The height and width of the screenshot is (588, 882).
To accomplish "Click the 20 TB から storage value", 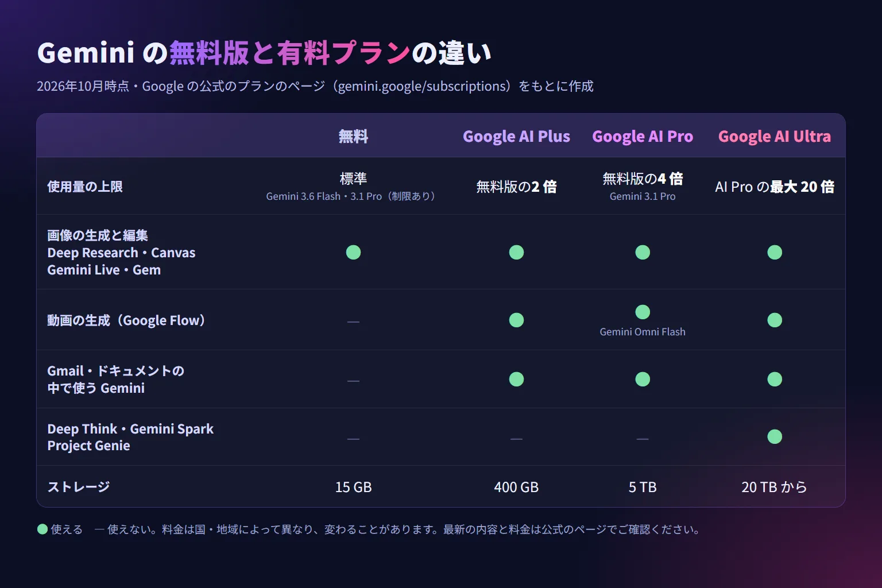I will coord(775,487).
